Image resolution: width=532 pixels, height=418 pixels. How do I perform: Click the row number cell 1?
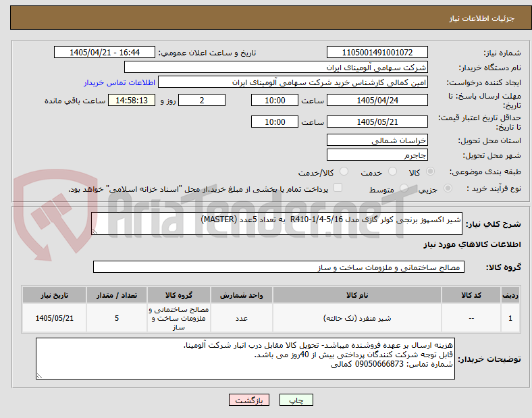coord(510,318)
